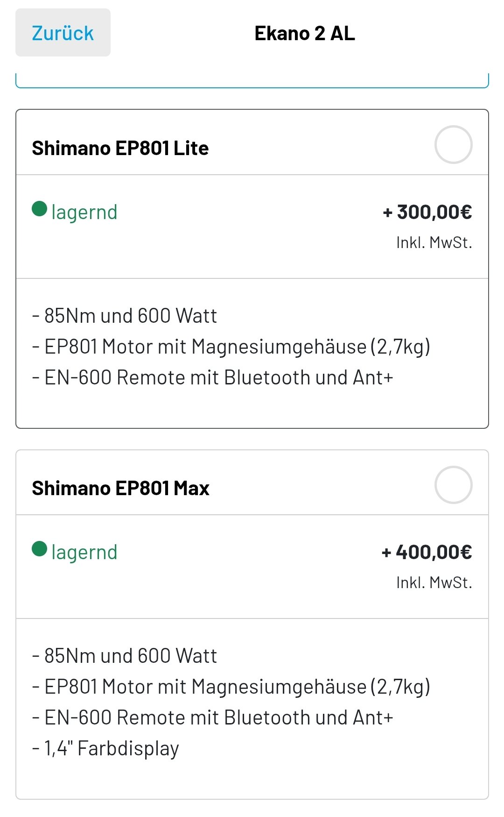Tap EP801 Lite's Magnesiumgehäuse description line

(x=231, y=347)
